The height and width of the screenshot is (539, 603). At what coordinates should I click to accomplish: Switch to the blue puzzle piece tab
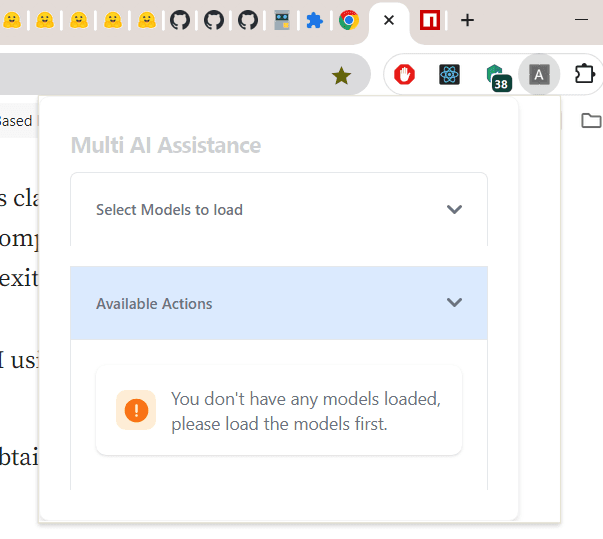[x=315, y=20]
